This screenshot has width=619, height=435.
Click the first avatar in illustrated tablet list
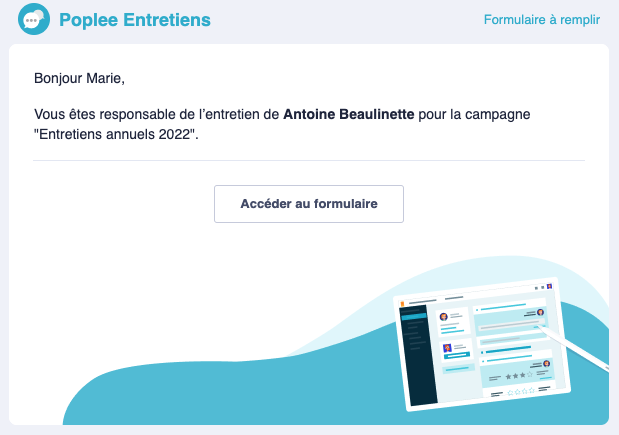[444, 317]
